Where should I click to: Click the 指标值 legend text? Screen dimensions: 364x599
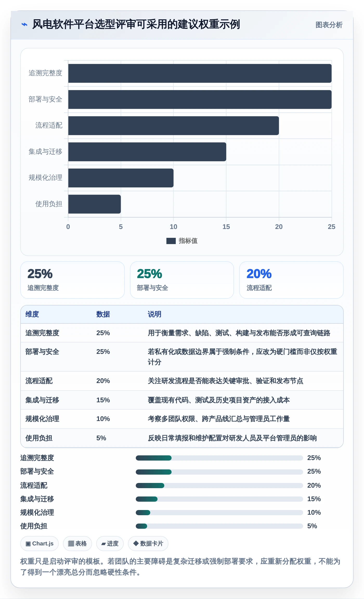[x=188, y=241]
